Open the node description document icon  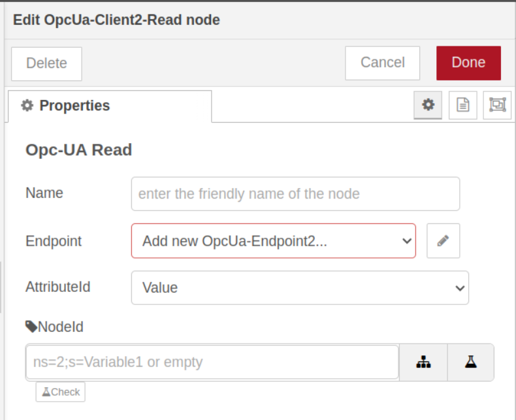click(x=463, y=105)
